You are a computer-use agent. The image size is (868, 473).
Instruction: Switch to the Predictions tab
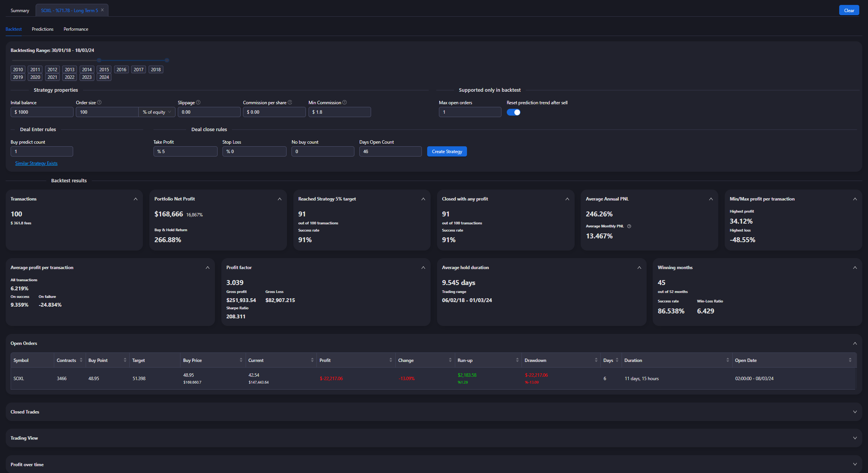point(42,29)
